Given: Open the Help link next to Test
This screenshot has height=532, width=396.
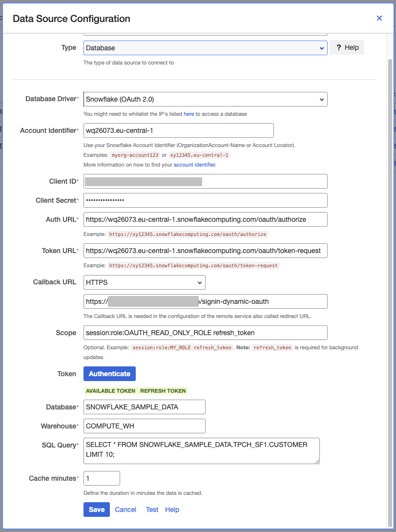Looking at the screenshot, I should point(172,510).
